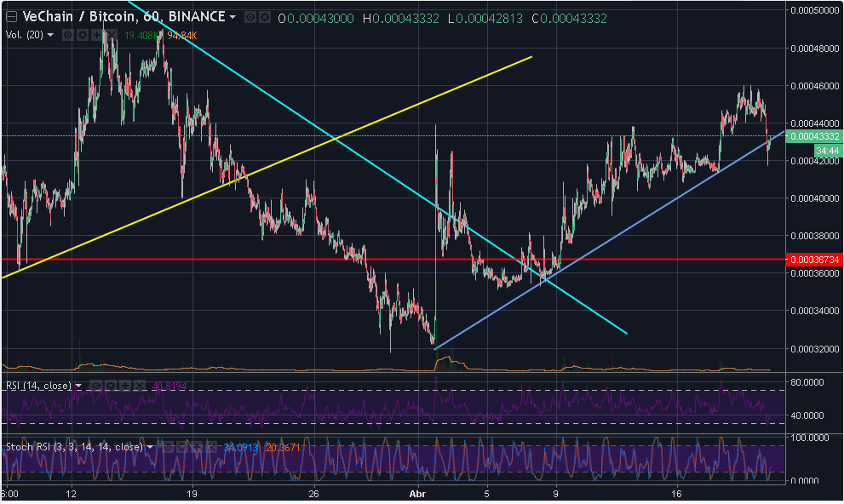Open Stoch RSI settings gear icon
Image resolution: width=844 pixels, height=504 pixels.
click(x=182, y=447)
